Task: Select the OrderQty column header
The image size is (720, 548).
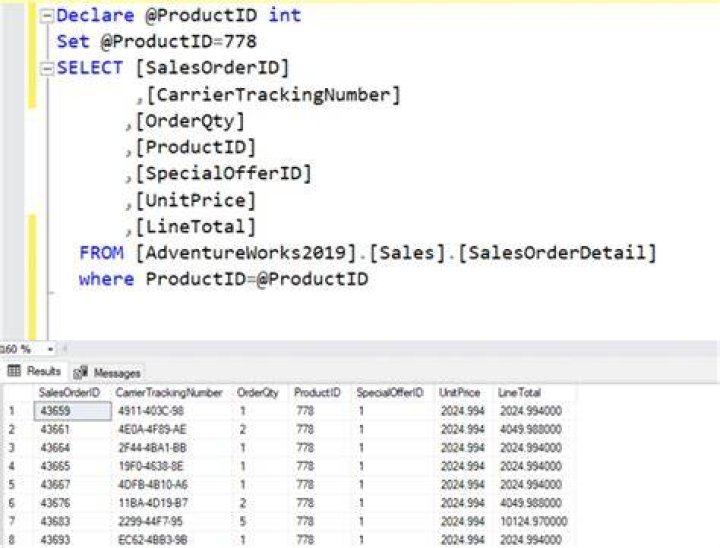Action: (258, 393)
